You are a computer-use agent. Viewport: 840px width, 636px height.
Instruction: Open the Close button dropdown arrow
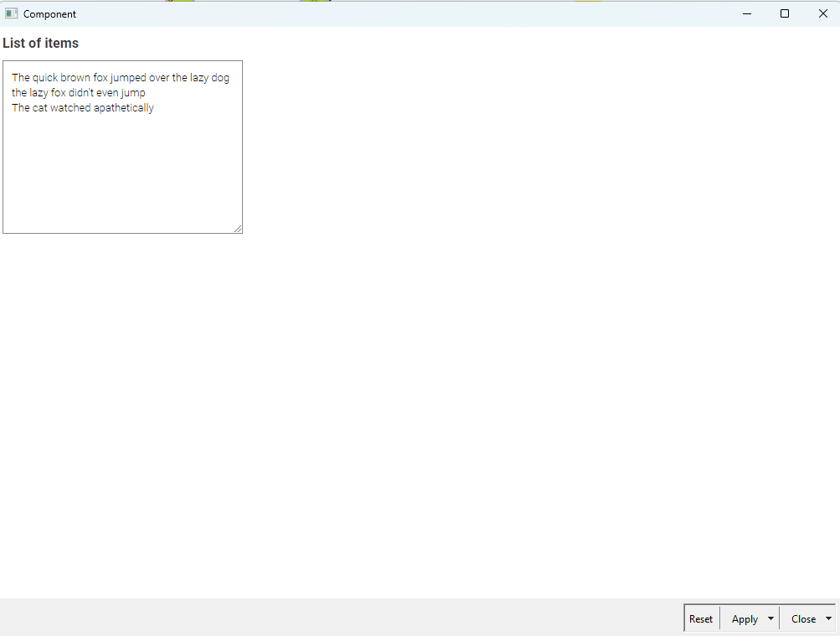[x=828, y=618]
